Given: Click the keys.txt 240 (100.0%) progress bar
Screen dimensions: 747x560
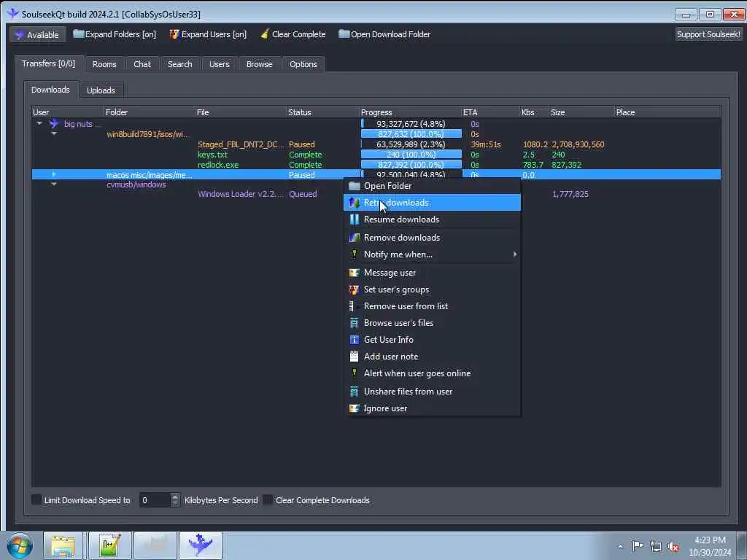Looking at the screenshot, I should point(411,155).
